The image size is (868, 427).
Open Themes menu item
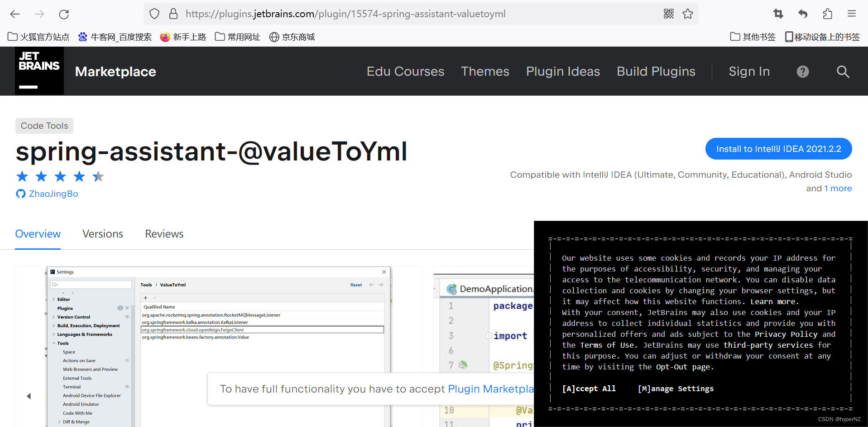coord(485,72)
